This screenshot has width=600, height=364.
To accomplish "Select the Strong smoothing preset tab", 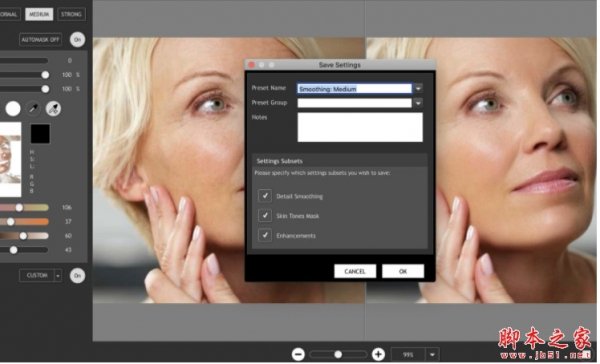I will (72, 15).
